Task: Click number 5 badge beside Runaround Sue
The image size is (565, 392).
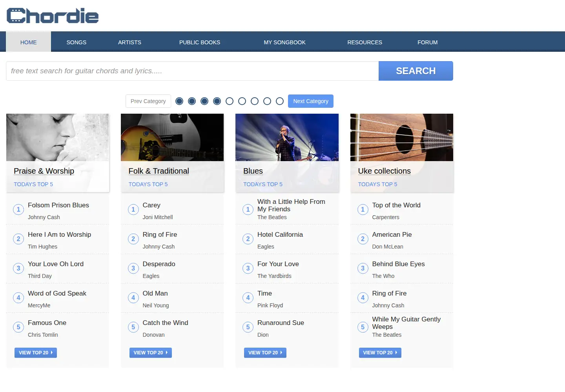Action: pos(248,327)
